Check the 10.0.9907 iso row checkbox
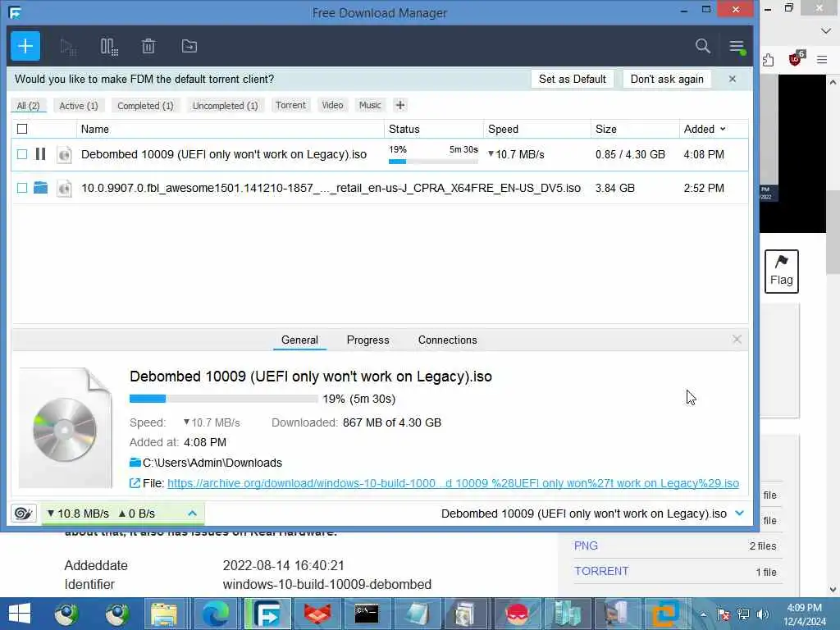The image size is (840, 630). (x=22, y=188)
